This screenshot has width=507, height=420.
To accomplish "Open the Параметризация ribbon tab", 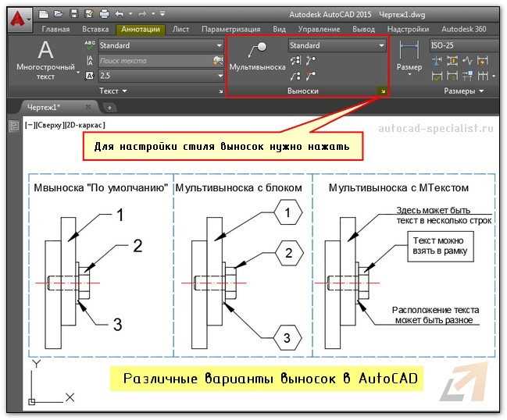I will (231, 29).
